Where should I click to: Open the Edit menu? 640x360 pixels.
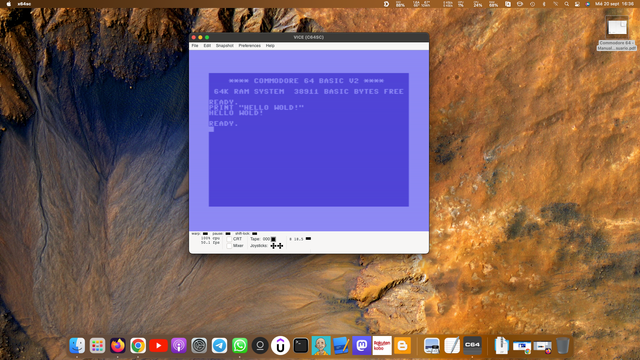[x=207, y=46]
